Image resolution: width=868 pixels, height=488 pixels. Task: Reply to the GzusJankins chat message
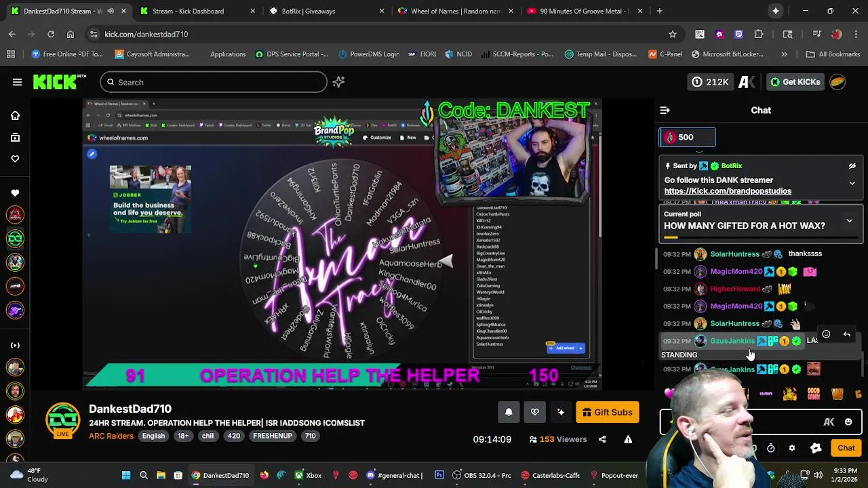click(846, 334)
